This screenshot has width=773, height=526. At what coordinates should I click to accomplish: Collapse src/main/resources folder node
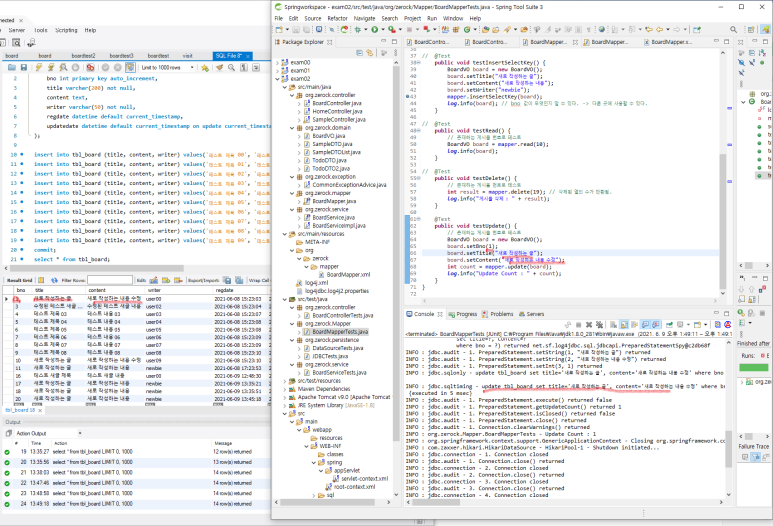pyautogui.click(x=284, y=234)
